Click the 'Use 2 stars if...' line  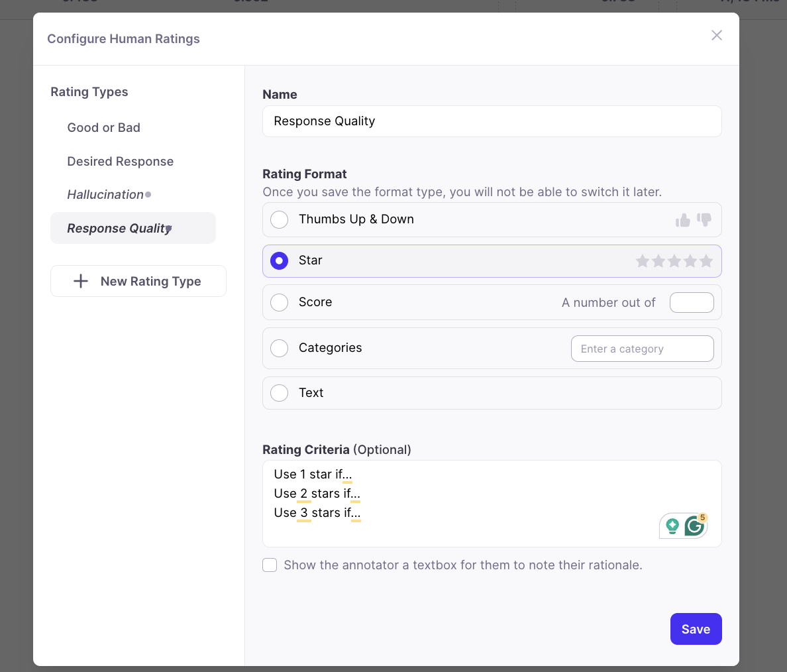tap(317, 493)
